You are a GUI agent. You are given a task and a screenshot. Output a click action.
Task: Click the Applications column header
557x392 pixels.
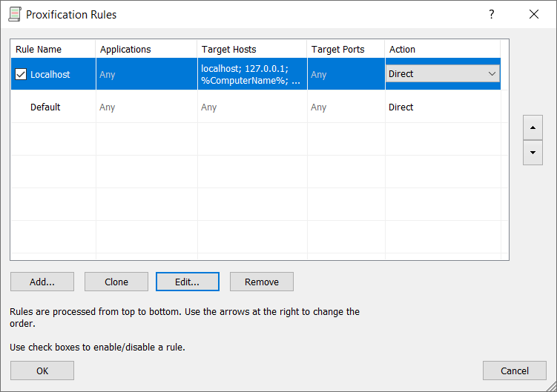click(146, 49)
